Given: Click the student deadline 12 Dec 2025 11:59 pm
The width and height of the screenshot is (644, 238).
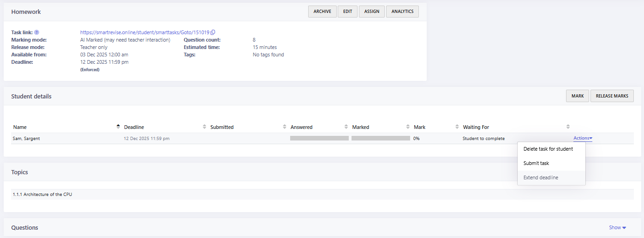Looking at the screenshot, I should click(x=146, y=138).
